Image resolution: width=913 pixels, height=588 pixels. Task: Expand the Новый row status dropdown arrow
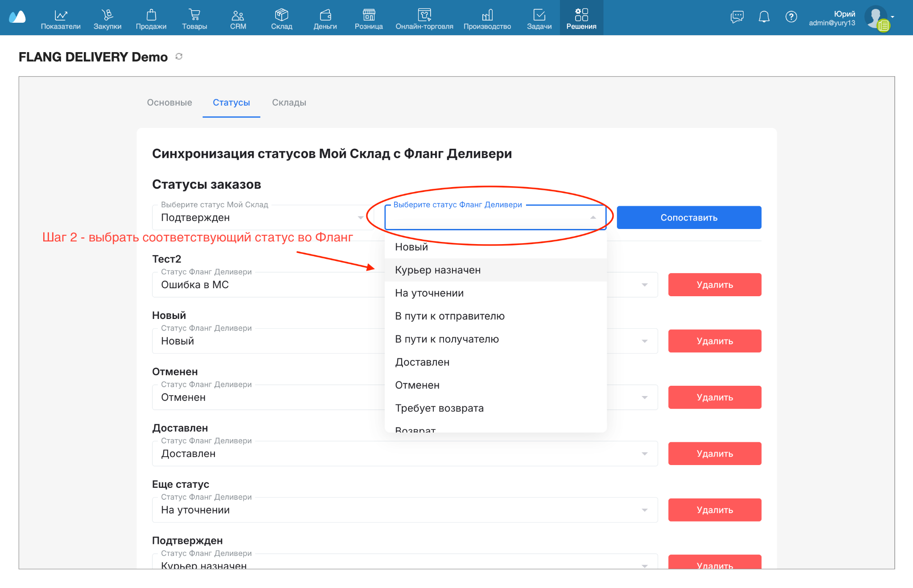click(645, 341)
